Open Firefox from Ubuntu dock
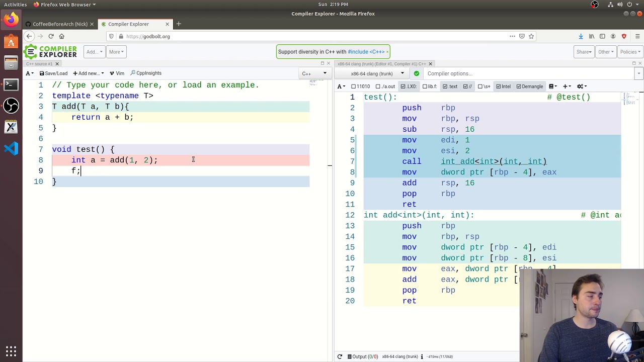Image resolution: width=644 pixels, height=362 pixels. click(11, 20)
